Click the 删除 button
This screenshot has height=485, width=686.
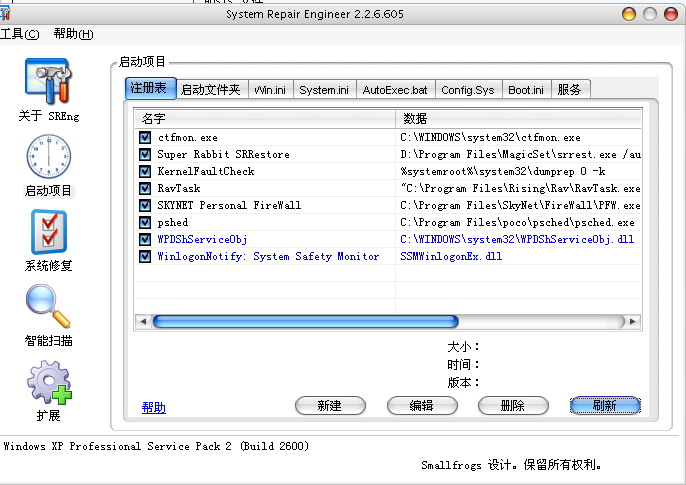[513, 405]
